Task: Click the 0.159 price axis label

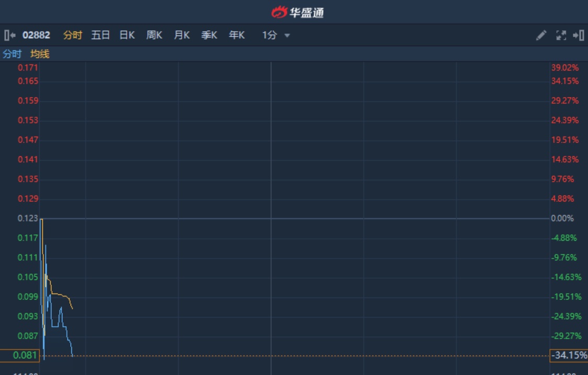Action: pyautogui.click(x=28, y=100)
